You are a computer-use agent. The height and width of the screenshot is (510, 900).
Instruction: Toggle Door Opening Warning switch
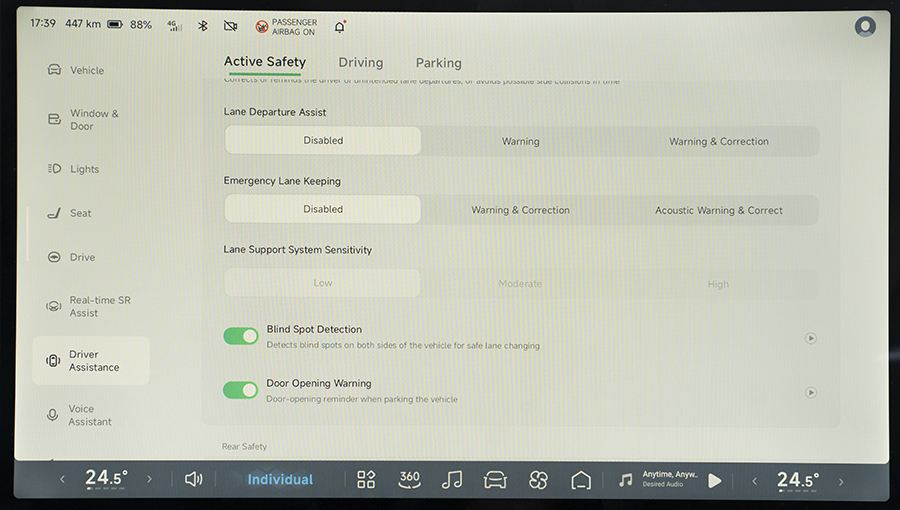click(x=241, y=390)
